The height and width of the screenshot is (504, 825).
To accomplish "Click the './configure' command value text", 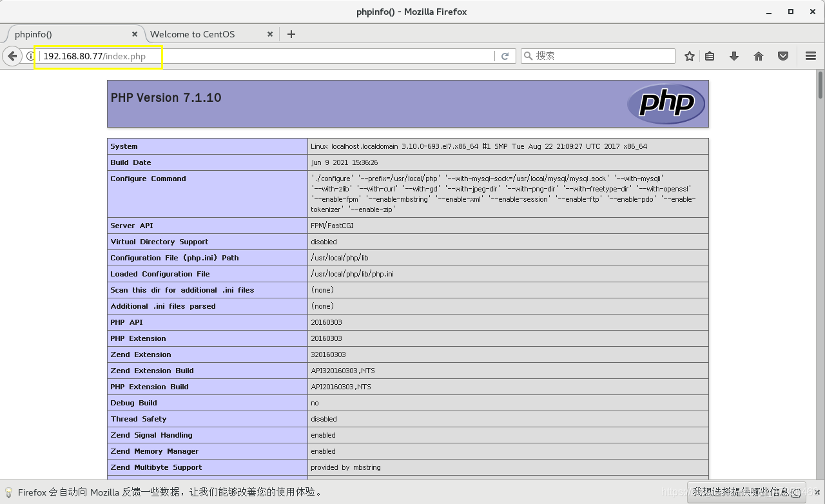I will (x=503, y=194).
